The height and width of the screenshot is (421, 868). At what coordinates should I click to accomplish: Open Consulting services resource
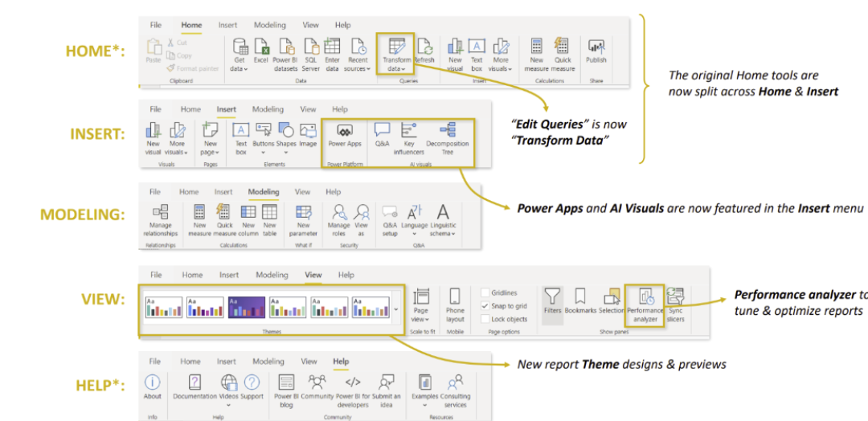457,391
